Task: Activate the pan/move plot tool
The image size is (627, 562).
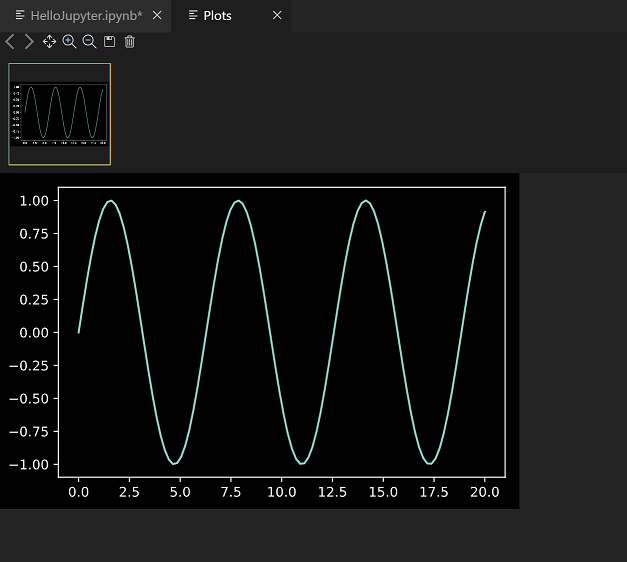Action: pyautogui.click(x=49, y=42)
